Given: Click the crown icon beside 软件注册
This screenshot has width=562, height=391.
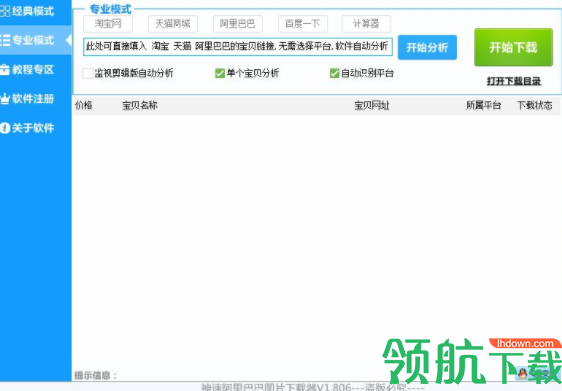Looking at the screenshot, I should [5, 99].
